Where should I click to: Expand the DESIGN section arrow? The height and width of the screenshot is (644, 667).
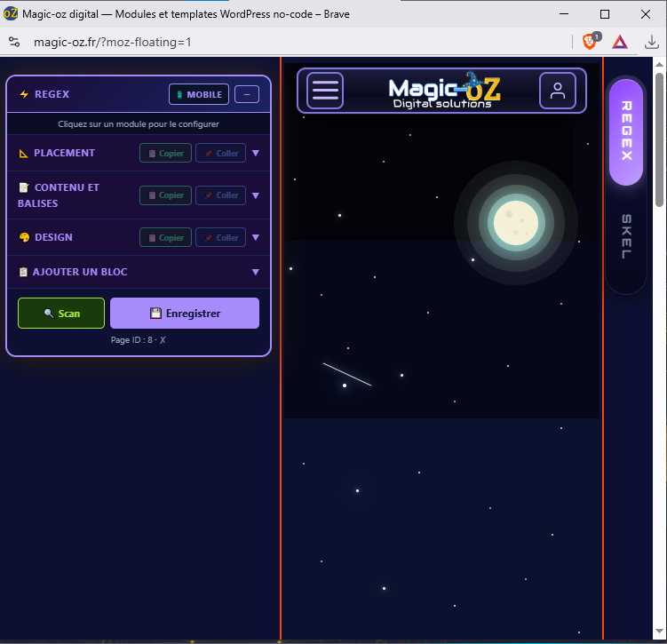pos(256,237)
